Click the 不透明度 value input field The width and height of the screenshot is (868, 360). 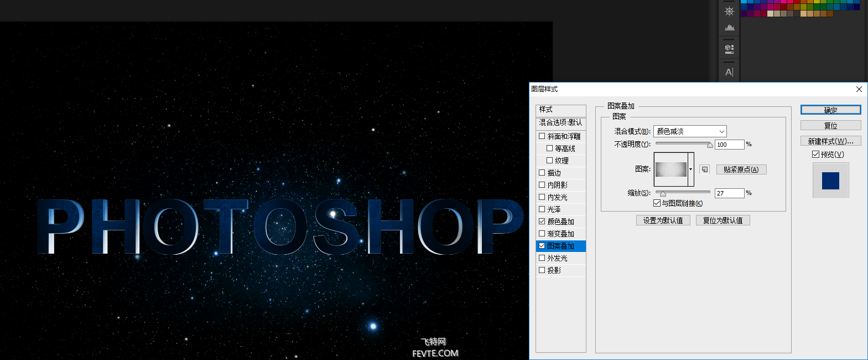point(729,145)
